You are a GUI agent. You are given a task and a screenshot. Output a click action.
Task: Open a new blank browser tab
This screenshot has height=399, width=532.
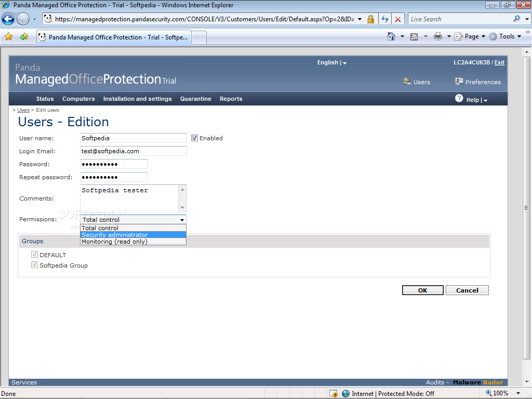pyautogui.click(x=199, y=37)
